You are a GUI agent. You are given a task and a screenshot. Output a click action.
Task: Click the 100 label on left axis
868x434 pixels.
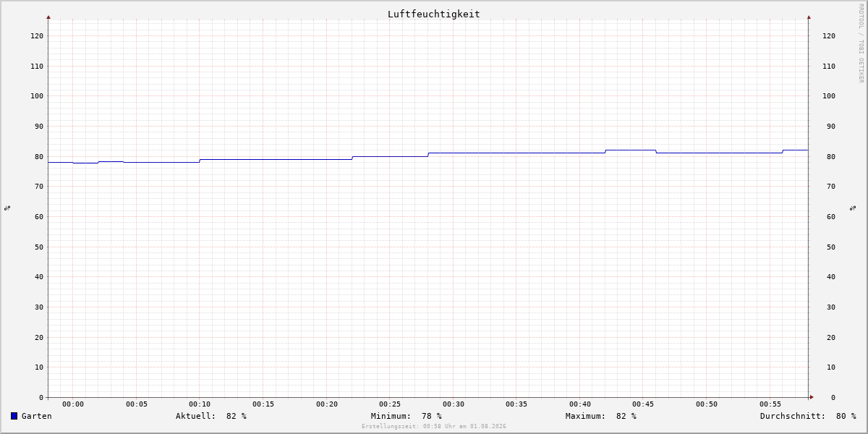37,95
